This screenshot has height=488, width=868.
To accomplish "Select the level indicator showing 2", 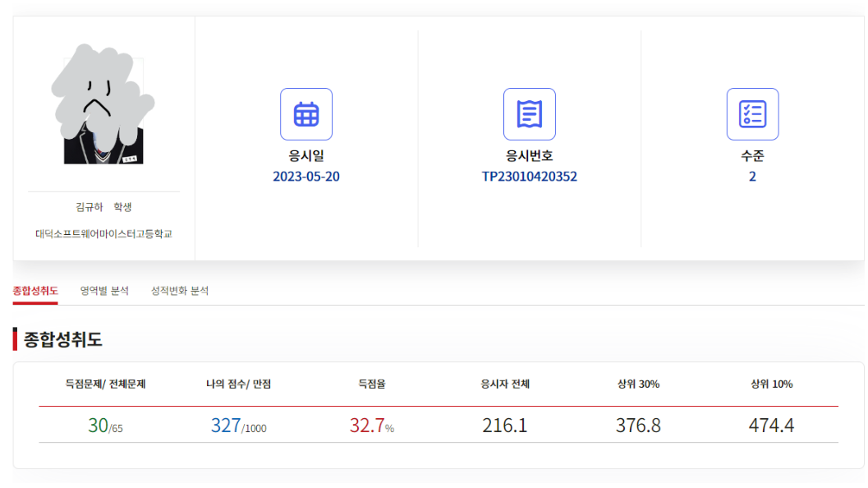I will click(753, 176).
